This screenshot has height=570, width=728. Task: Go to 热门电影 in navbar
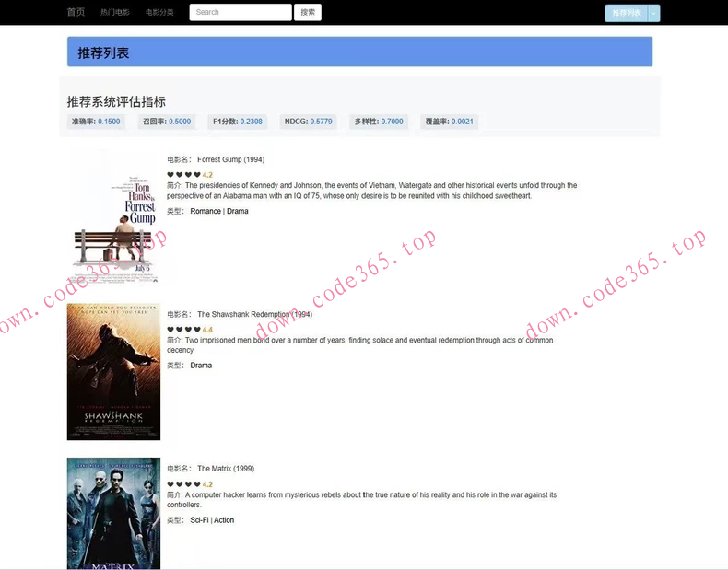tap(115, 13)
